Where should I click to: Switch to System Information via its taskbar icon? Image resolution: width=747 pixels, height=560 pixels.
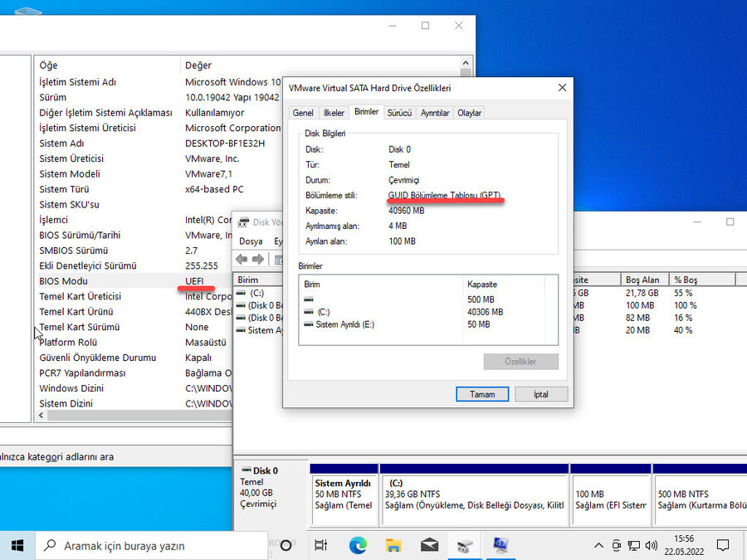(500, 545)
